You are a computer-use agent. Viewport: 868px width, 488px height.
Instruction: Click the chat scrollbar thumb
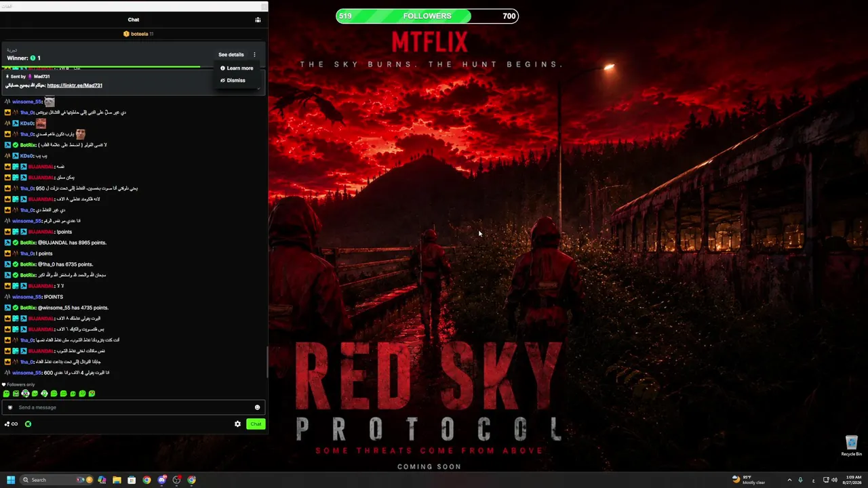pos(267,363)
